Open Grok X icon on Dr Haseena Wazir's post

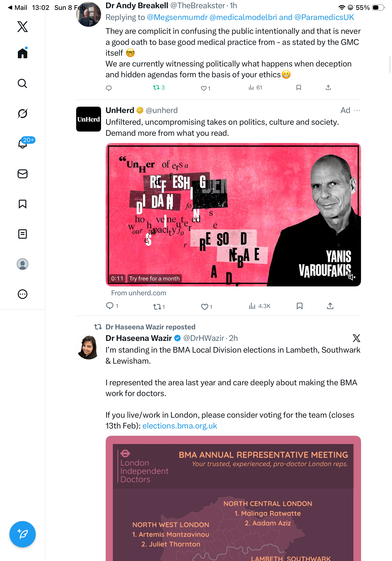[x=356, y=338]
